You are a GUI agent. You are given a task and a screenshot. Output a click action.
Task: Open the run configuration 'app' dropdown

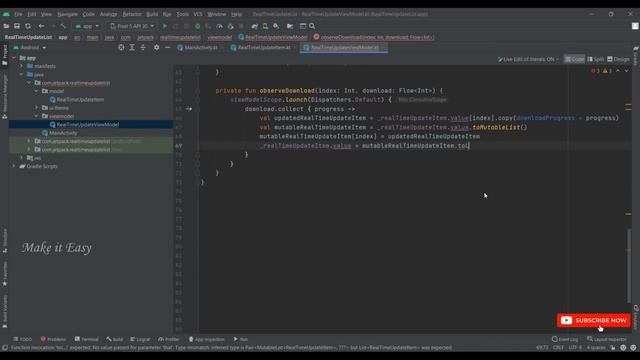tap(87, 26)
